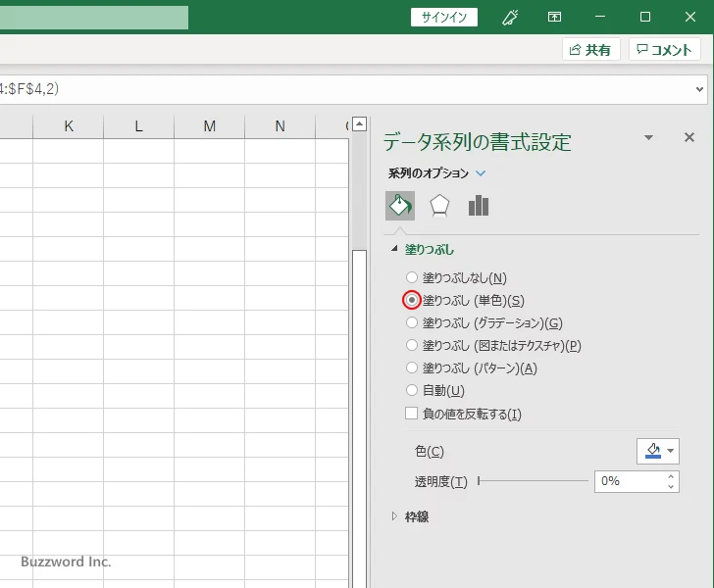
Task: Select 塗りつぶし (グラデーション)(G) option
Action: coord(412,322)
